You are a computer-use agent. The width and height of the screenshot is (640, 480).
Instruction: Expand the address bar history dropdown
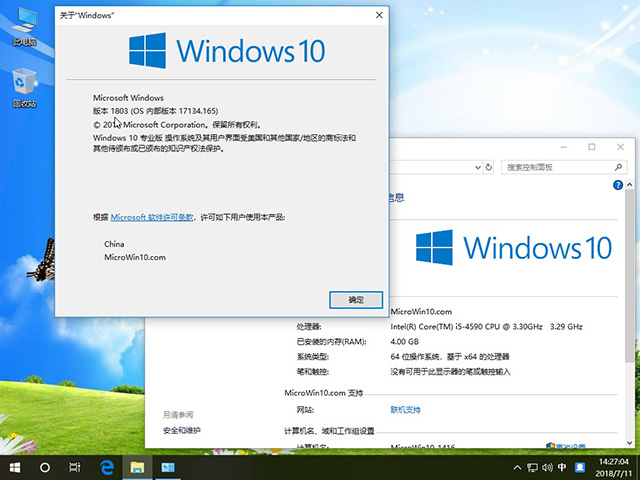[x=478, y=167]
